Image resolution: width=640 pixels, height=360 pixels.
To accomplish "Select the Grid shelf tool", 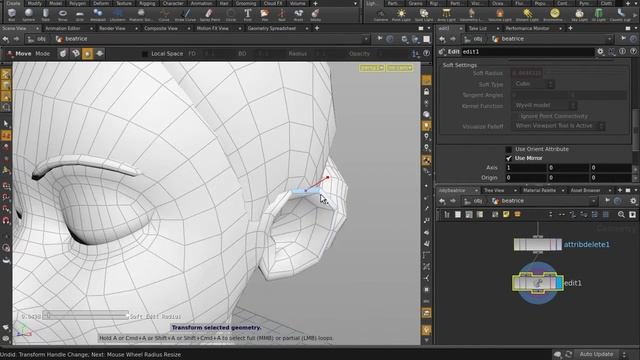I will coord(80,15).
